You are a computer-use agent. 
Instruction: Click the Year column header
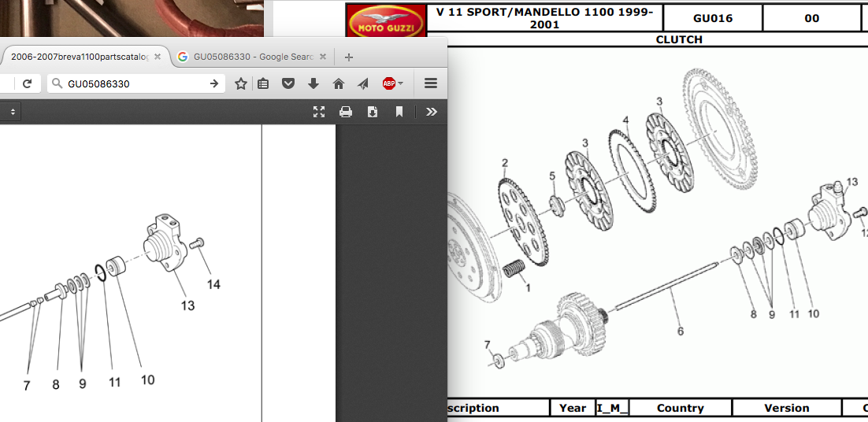point(573,408)
